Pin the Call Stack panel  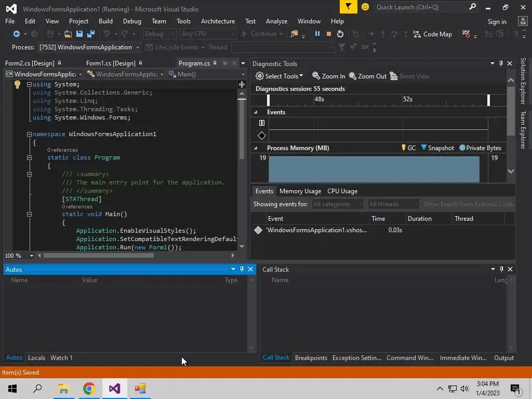coord(501,269)
